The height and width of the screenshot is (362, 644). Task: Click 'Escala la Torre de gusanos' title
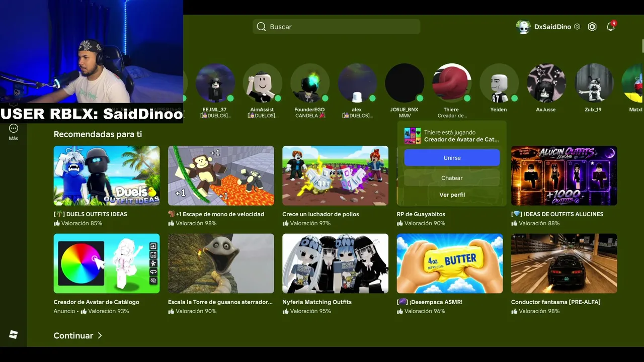pos(220,302)
